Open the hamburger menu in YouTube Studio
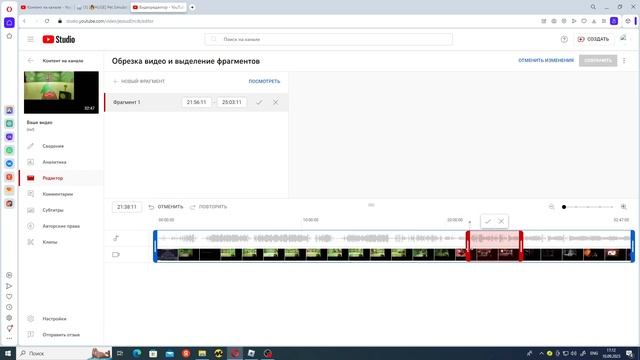Viewport: 640px width, 360px height. click(x=31, y=40)
